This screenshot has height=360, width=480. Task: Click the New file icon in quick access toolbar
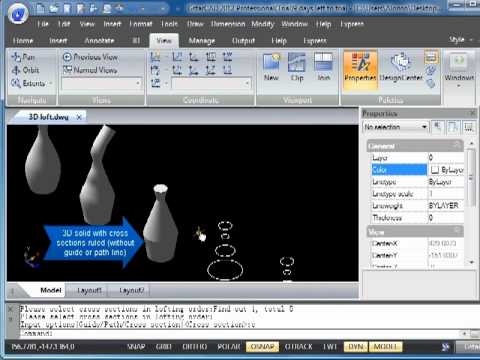(40, 8)
